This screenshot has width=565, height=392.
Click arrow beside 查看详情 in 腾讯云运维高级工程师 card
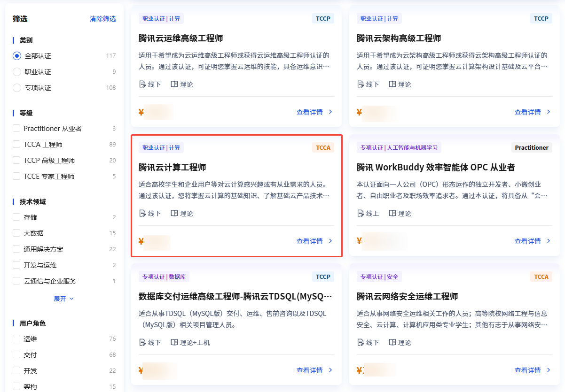pos(330,112)
